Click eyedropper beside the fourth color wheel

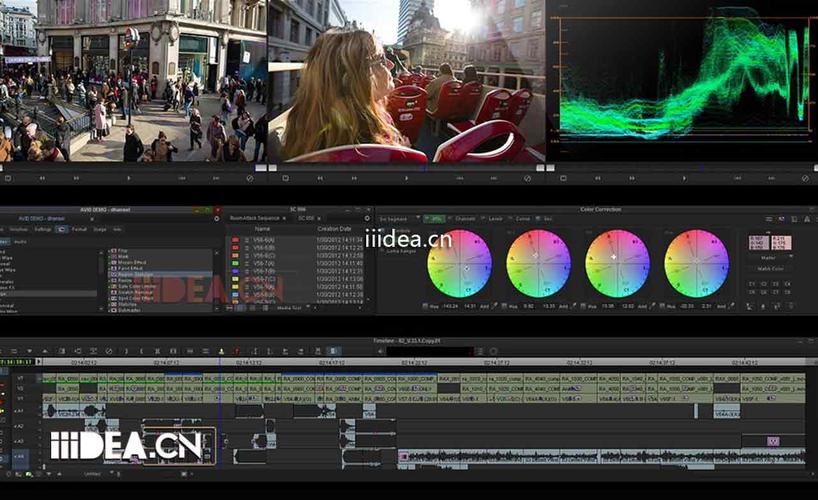[731, 306]
